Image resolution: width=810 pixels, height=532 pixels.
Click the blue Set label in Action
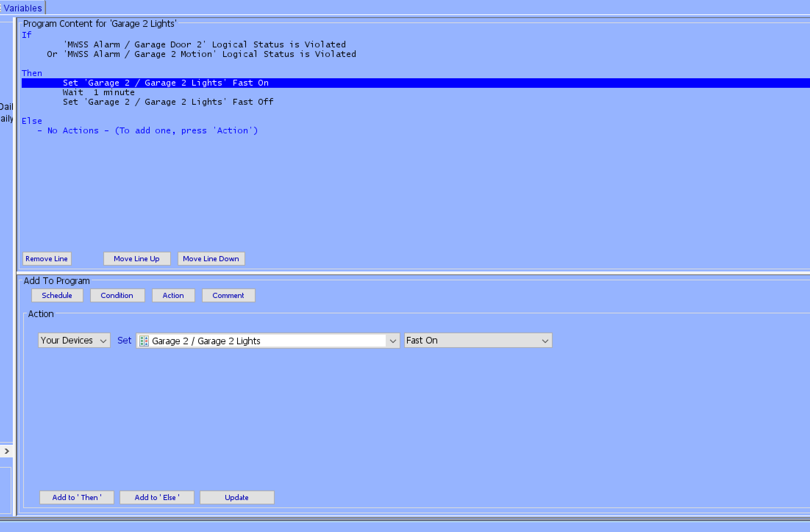tap(124, 341)
